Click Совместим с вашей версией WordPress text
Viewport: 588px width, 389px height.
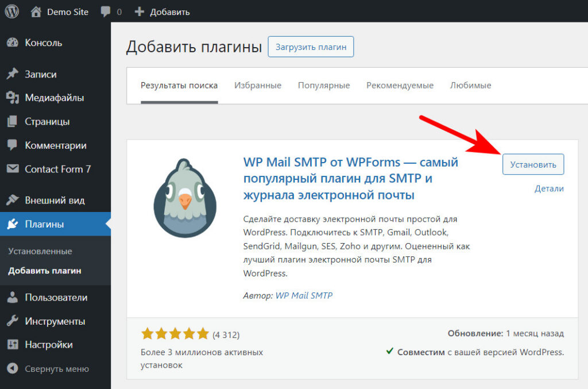[x=481, y=352]
